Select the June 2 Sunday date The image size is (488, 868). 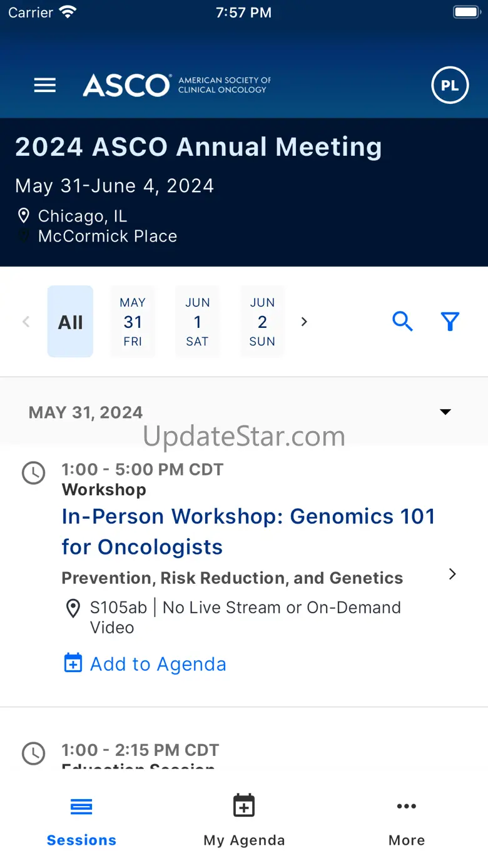click(x=262, y=322)
